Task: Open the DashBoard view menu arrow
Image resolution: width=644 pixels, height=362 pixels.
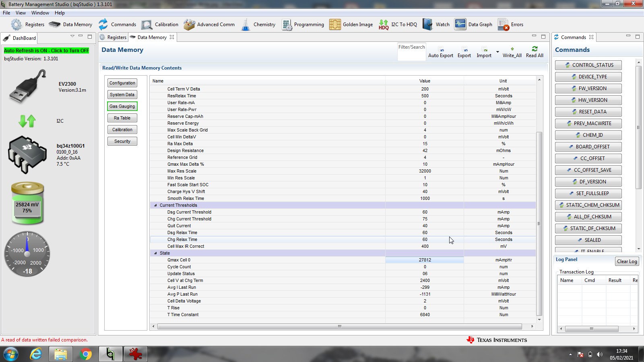Action: click(72, 36)
